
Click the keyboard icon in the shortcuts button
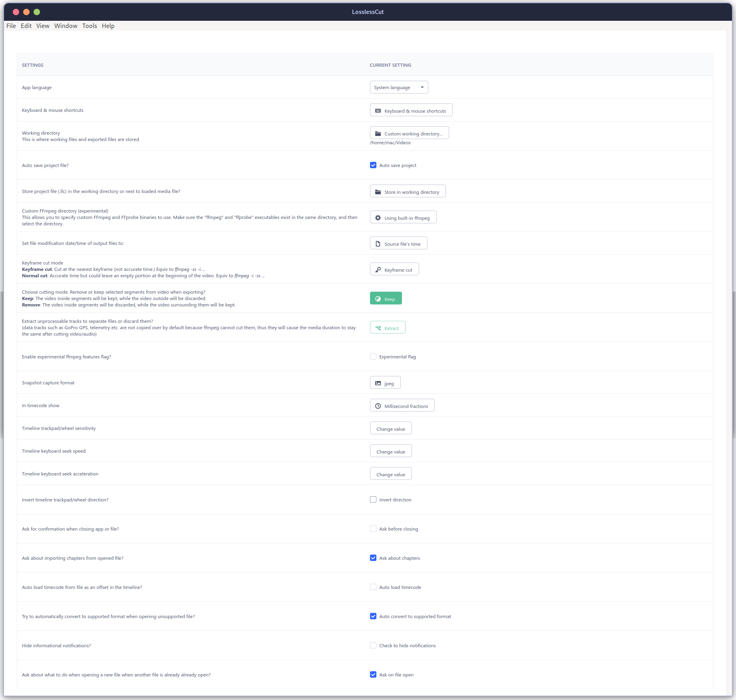(378, 111)
